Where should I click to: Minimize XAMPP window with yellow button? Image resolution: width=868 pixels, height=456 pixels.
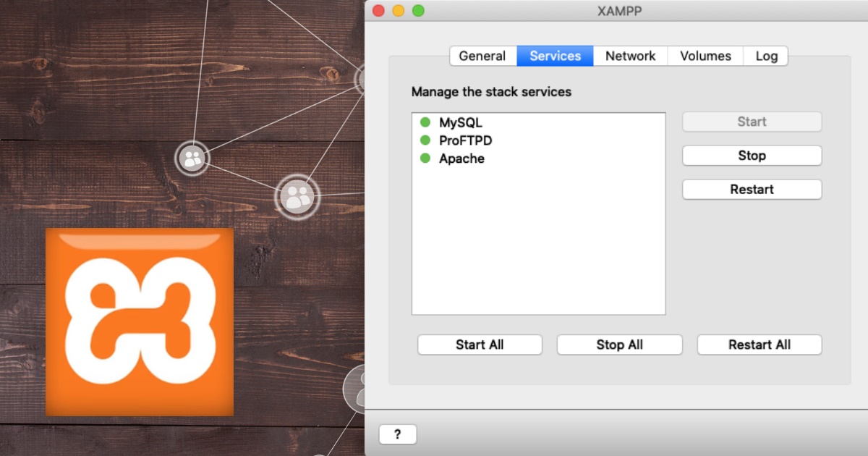[x=398, y=11]
